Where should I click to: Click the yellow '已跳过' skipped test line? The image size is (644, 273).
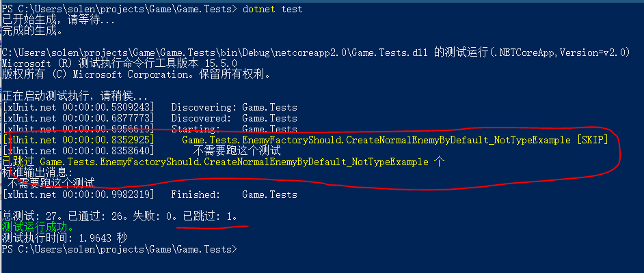click(224, 162)
